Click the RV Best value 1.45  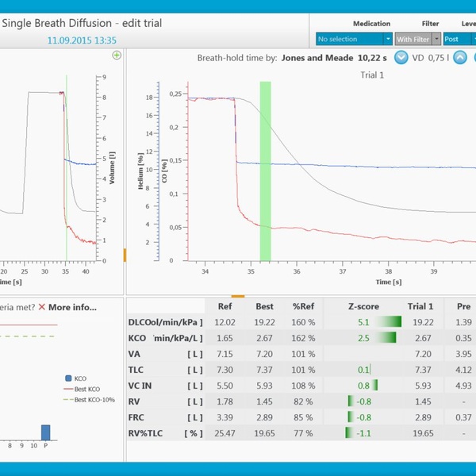[264, 401]
